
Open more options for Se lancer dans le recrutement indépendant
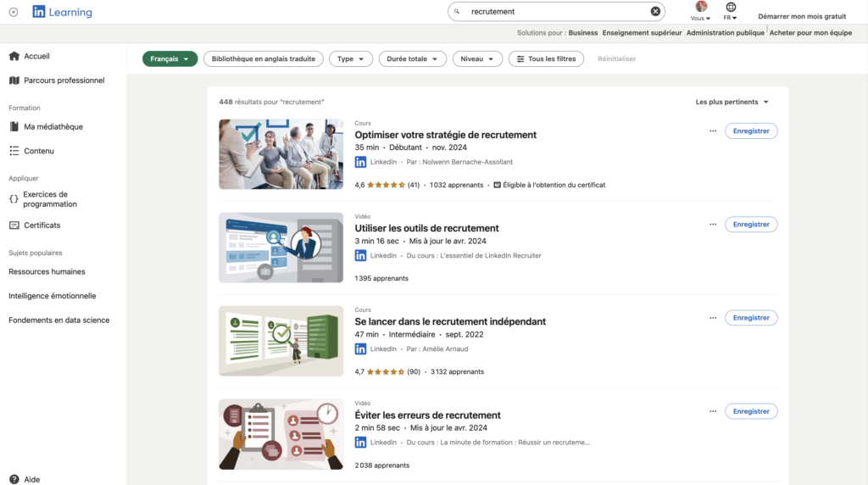coord(712,318)
